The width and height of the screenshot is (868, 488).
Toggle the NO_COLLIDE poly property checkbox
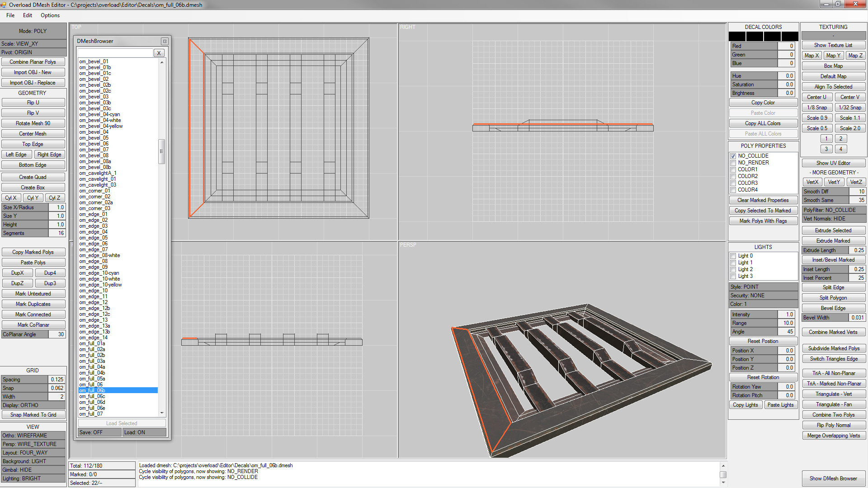point(733,156)
